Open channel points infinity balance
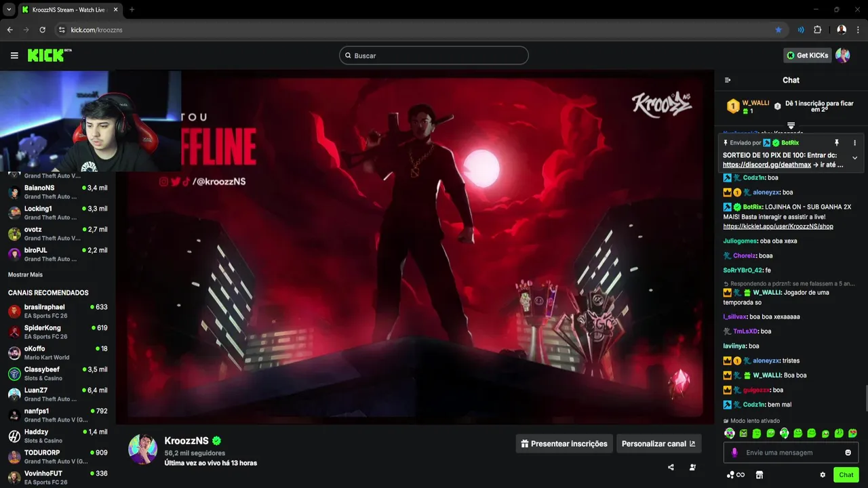This screenshot has width=868, height=488. pos(736,475)
